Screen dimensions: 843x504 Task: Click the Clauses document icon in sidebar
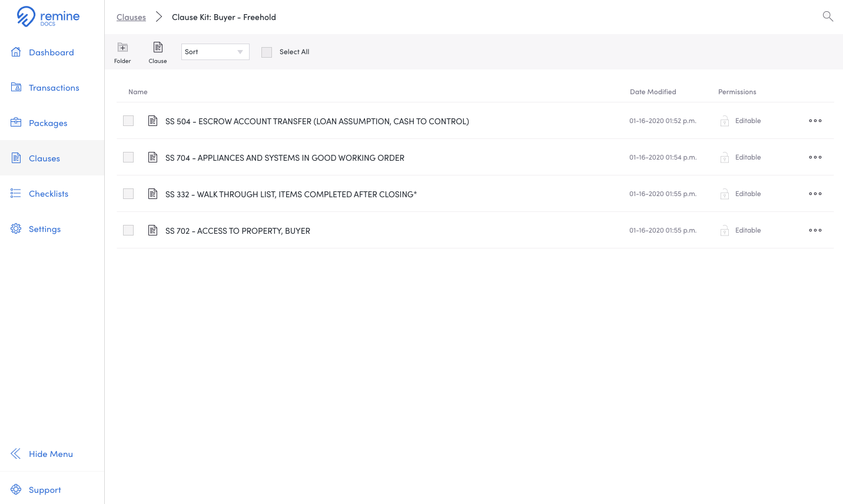16,158
